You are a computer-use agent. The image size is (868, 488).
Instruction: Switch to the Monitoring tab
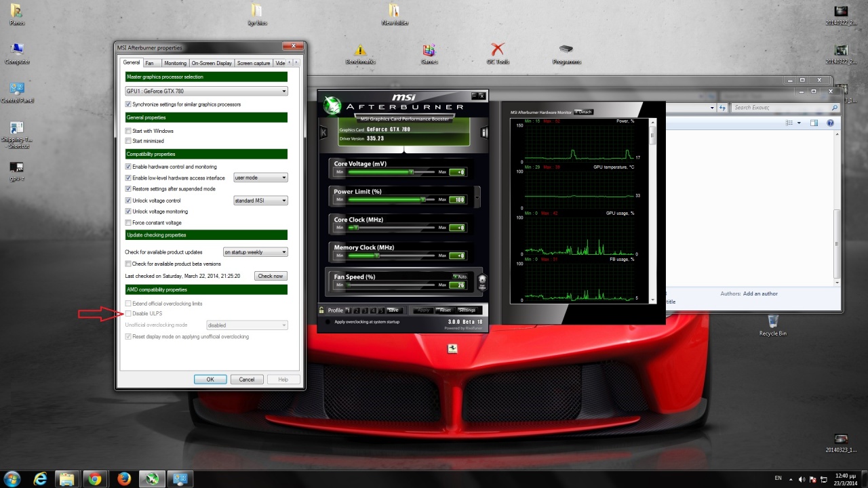pos(175,63)
